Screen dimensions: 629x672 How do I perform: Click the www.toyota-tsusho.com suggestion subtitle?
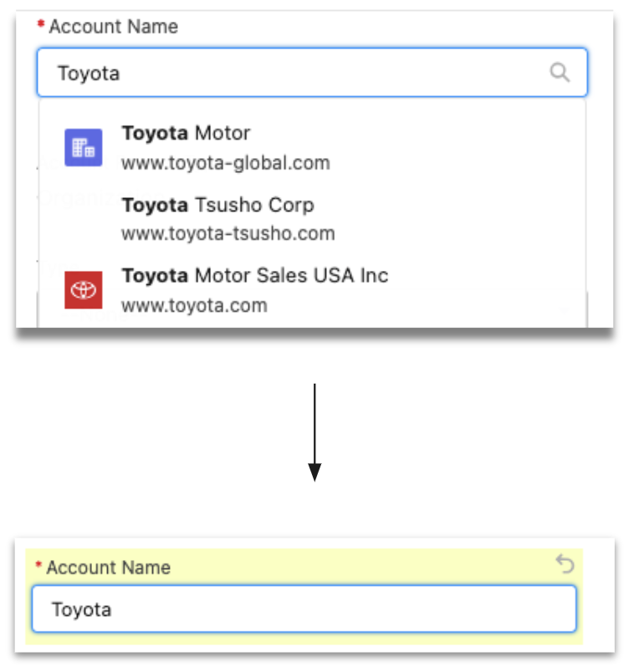[x=228, y=233]
